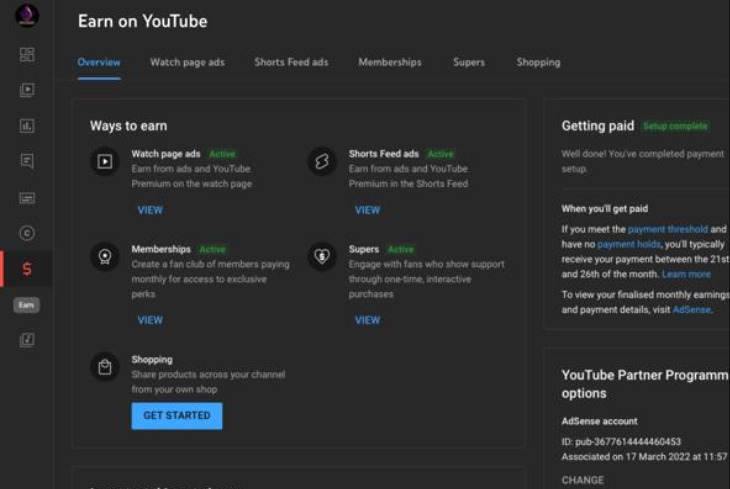The width and height of the screenshot is (730, 489).
Task: Open the Copyright icon in sidebar
Action: (27, 233)
